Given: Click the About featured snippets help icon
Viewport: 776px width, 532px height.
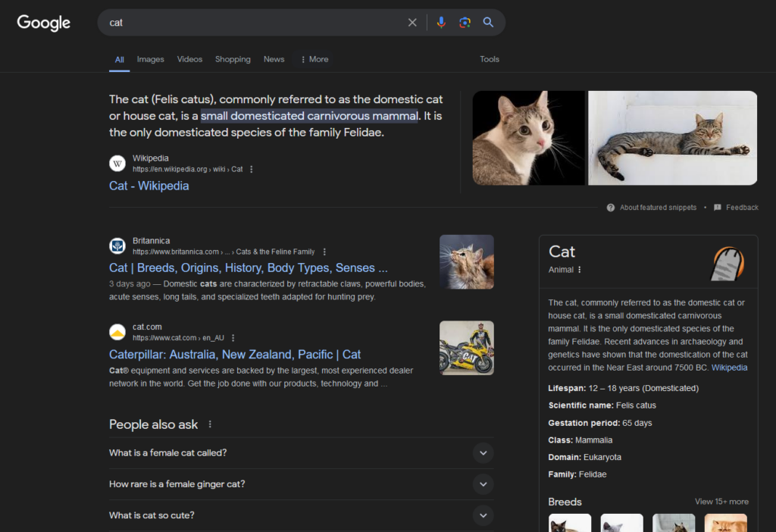Looking at the screenshot, I should pyautogui.click(x=611, y=208).
